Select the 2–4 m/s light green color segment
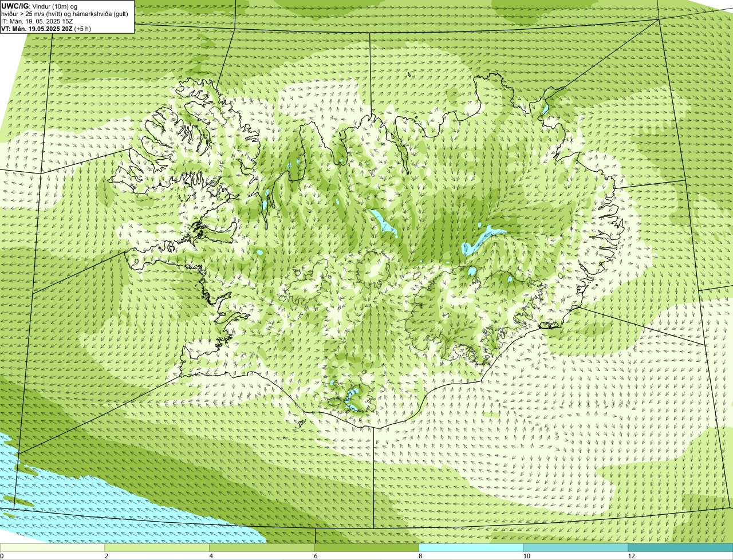733x560 pixels. point(157,547)
